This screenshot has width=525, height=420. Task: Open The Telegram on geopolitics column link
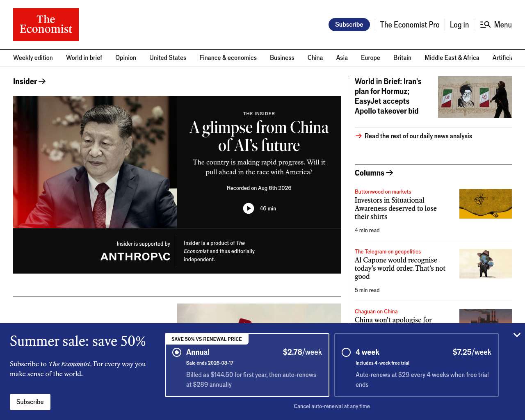coord(388,251)
